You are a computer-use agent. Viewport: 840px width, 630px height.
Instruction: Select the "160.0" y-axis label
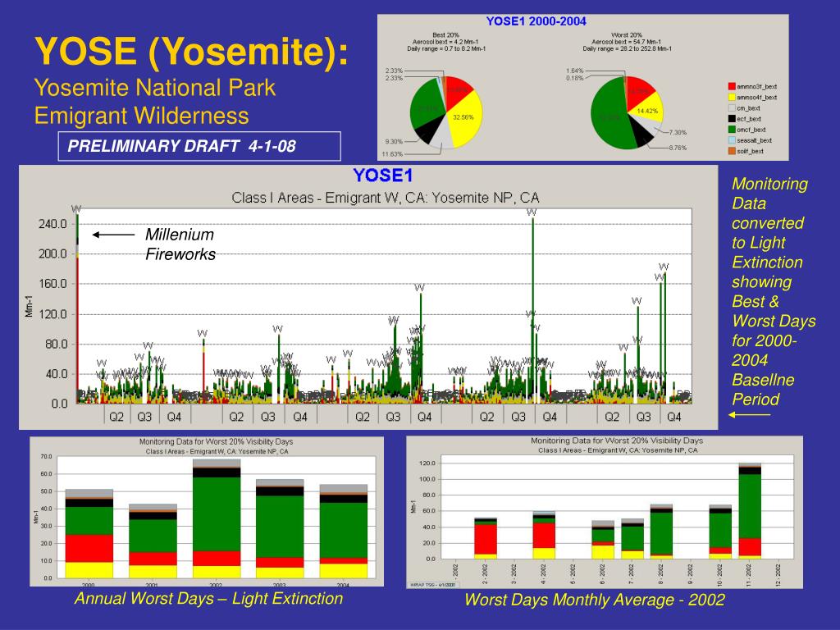[52, 284]
